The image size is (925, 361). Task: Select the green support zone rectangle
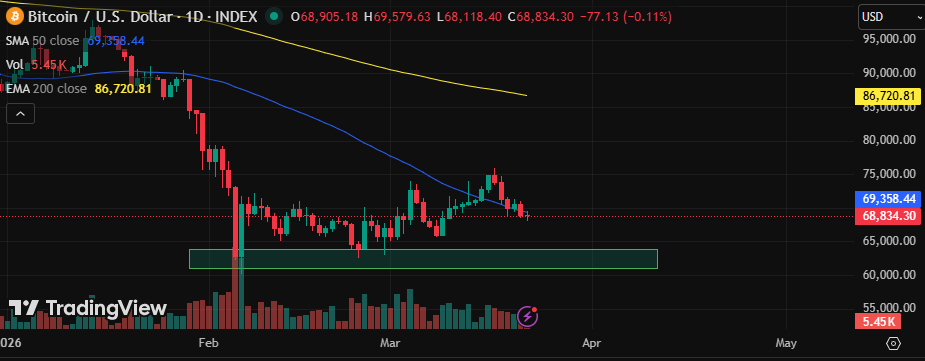(423, 259)
